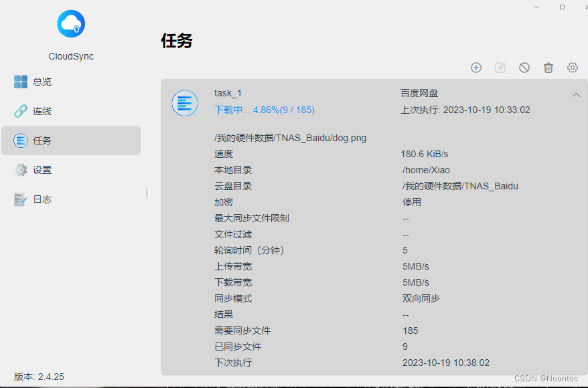Click the 文件过滤 label
The width and height of the screenshot is (588, 388).
233,234
